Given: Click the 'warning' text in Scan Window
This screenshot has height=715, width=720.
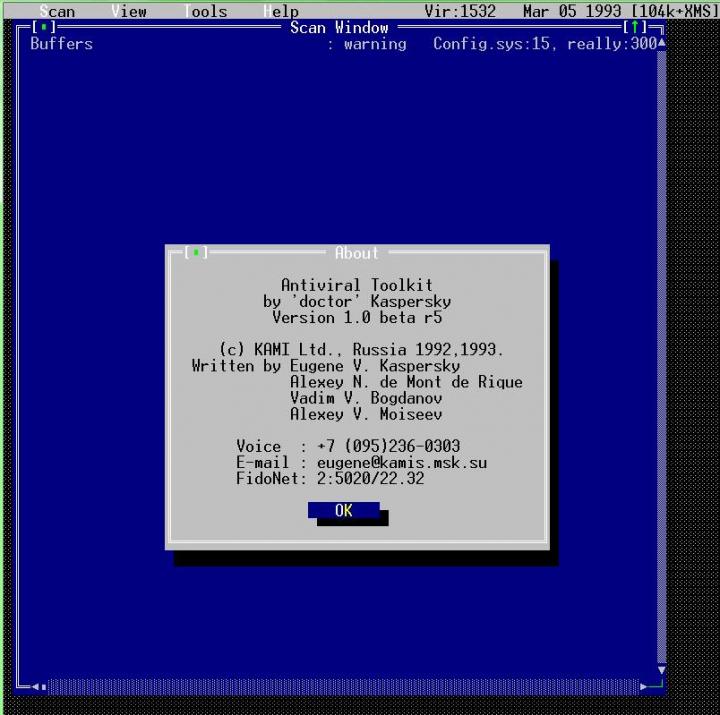Looking at the screenshot, I should point(375,44).
